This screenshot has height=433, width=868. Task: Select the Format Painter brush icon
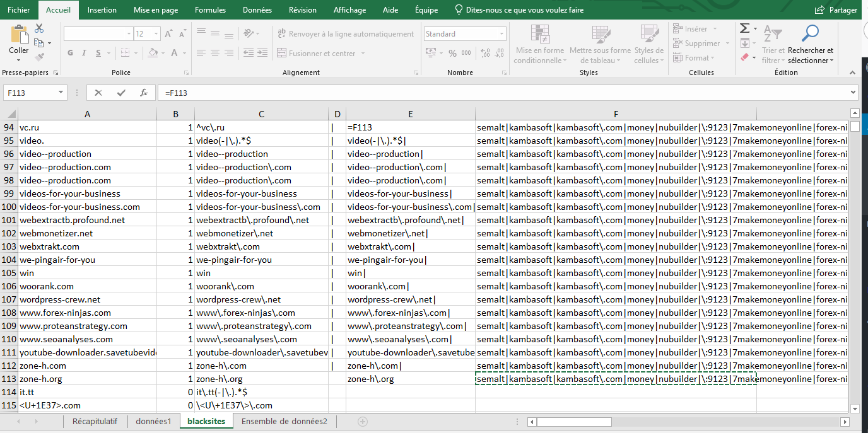(x=39, y=57)
